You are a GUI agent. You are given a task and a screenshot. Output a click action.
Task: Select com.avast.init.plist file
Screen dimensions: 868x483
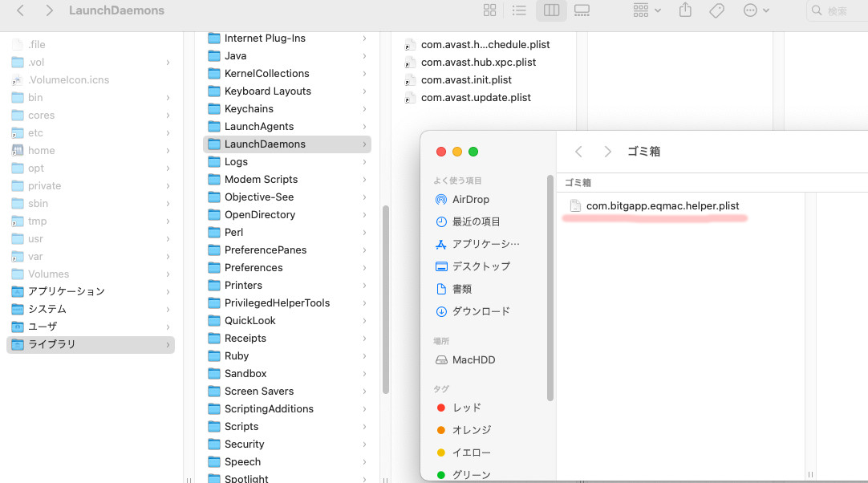465,79
